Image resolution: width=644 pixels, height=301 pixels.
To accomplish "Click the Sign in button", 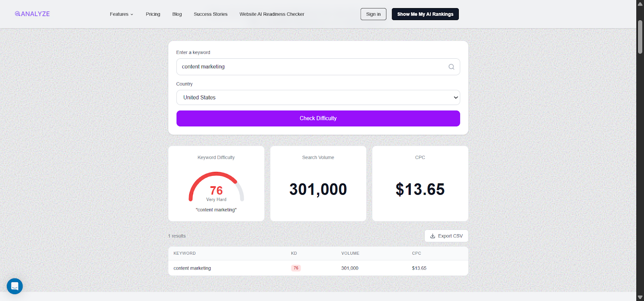I will coord(373,14).
